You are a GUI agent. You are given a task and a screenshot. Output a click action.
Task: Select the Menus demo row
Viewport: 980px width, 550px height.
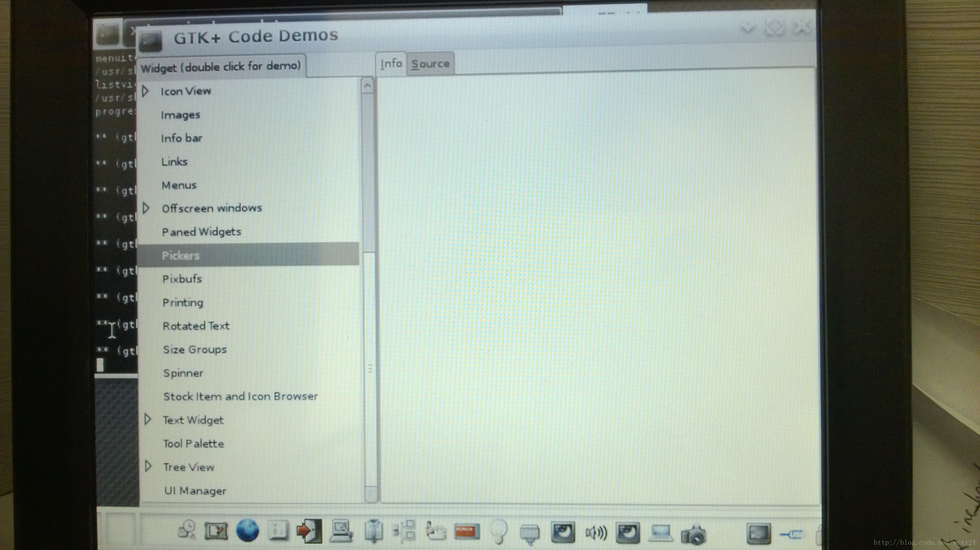click(248, 185)
